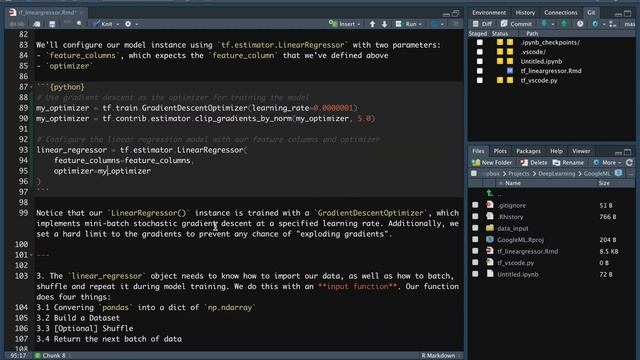
Task: Open tf_vscode.py in Files pane
Action: [x=516, y=263]
